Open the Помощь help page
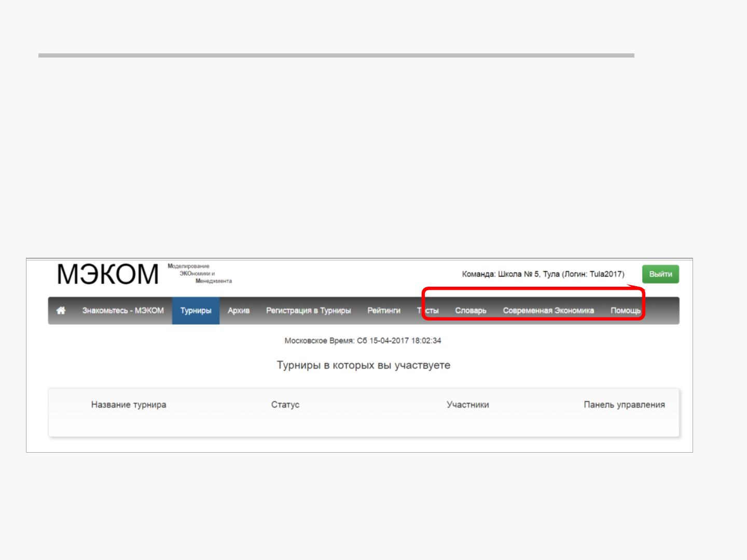Screen dimensions: 747x560 (625, 311)
